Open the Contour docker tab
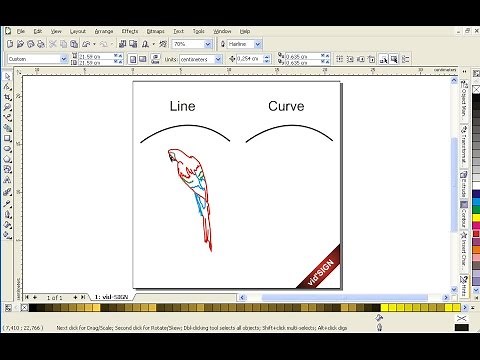Viewport: 480px width, 360px height. [464, 214]
